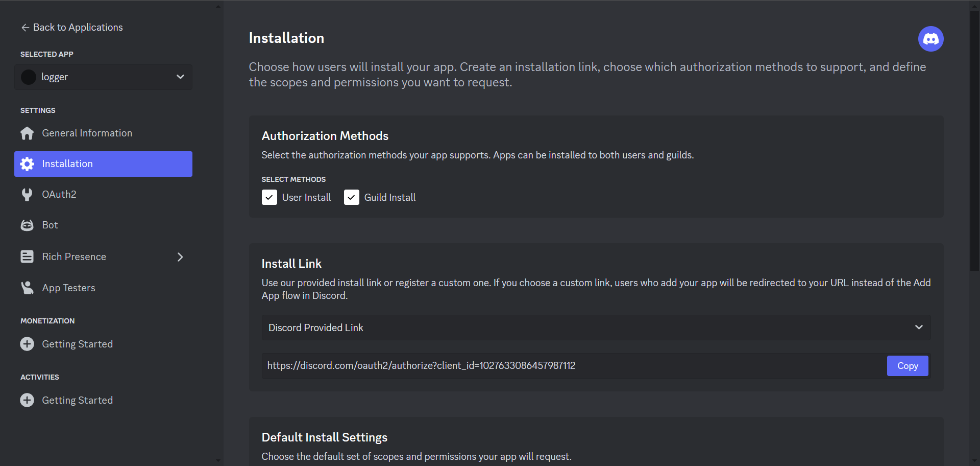Click the OAuth2 wrench icon
The image size is (980, 466).
[x=27, y=195]
